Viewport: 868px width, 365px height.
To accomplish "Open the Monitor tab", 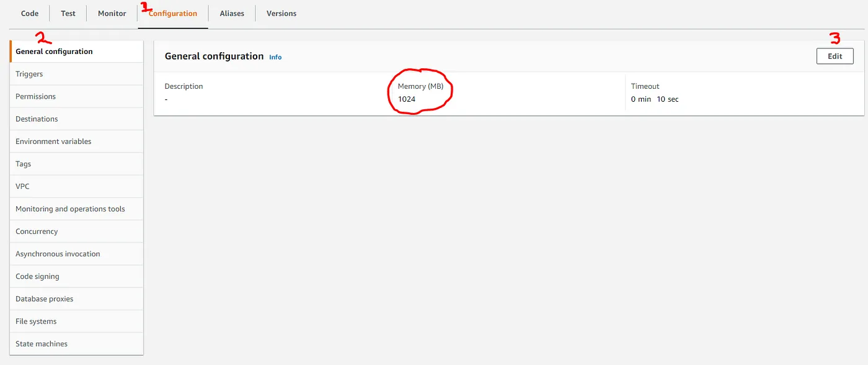I will [x=112, y=14].
